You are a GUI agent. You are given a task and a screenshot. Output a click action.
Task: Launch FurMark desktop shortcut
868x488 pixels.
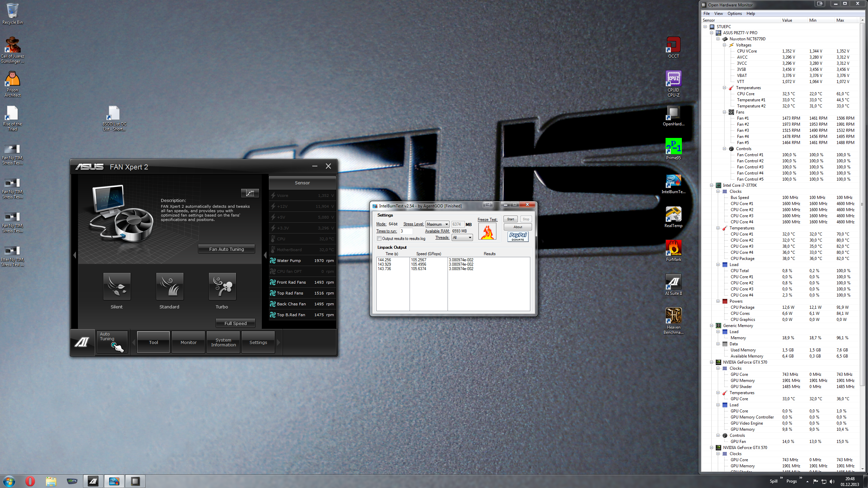pyautogui.click(x=673, y=251)
